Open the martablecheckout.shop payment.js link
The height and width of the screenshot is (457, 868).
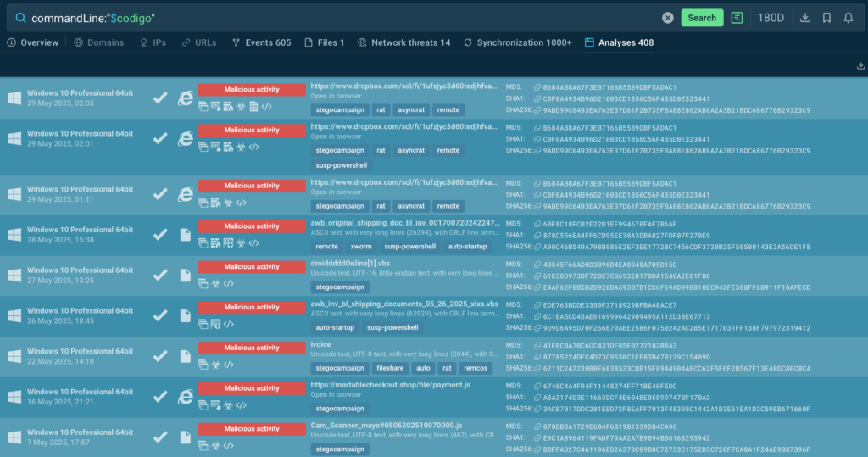(x=390, y=385)
